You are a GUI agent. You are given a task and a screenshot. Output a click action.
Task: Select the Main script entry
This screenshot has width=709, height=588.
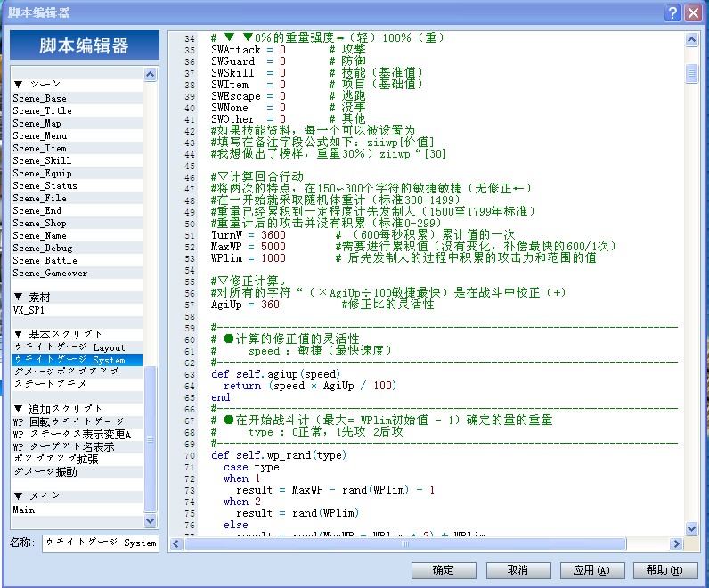pyautogui.click(x=77, y=510)
